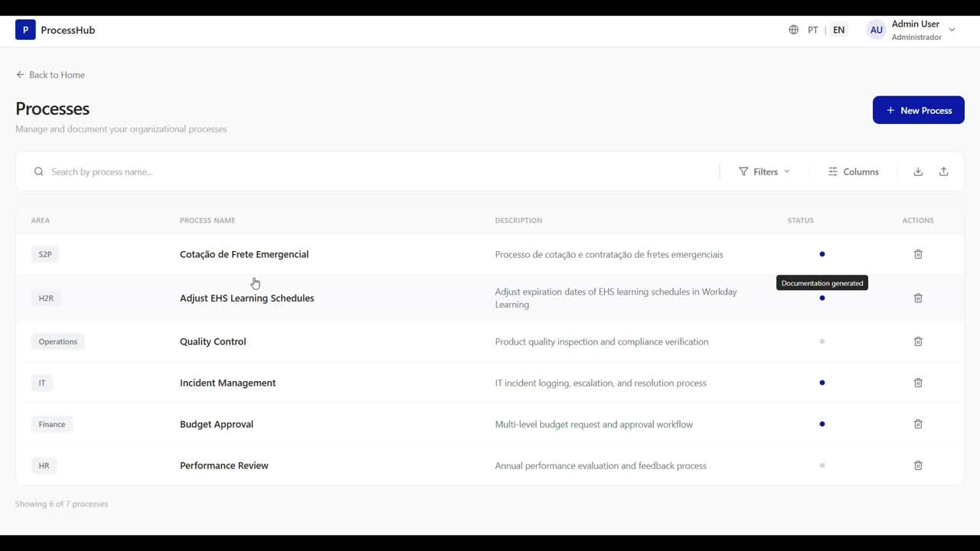Click the ProcessHub logo icon
Image resolution: width=980 pixels, height=551 pixels.
pos(25,30)
